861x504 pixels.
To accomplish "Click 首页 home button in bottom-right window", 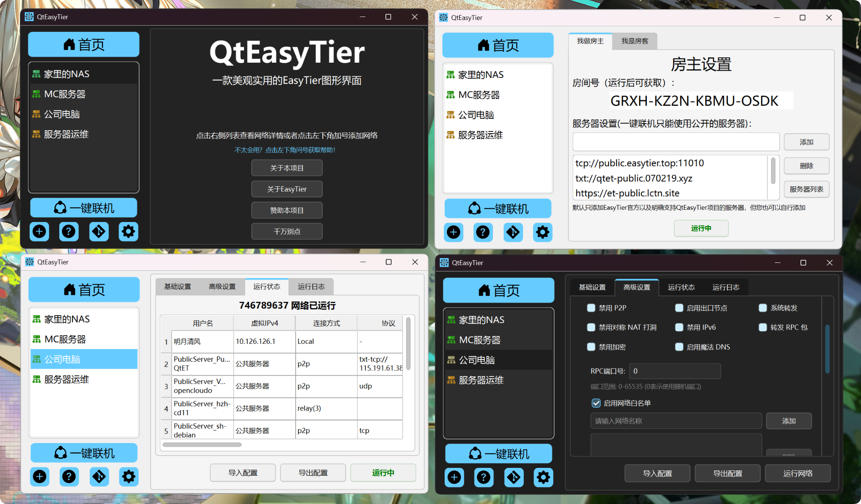I will pyautogui.click(x=499, y=290).
